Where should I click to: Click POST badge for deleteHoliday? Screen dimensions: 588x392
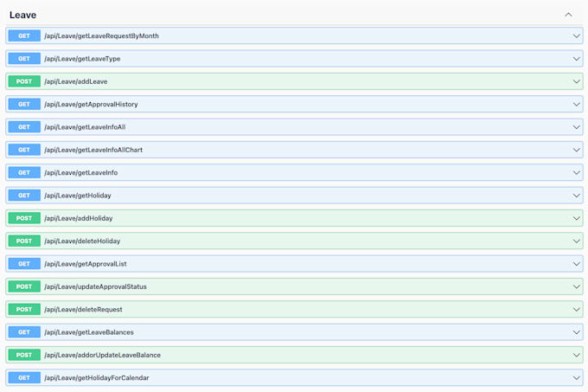pyautogui.click(x=24, y=241)
